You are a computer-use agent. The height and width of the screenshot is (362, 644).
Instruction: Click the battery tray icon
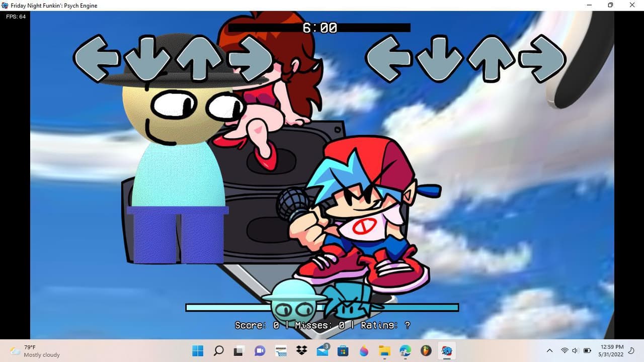587,350
